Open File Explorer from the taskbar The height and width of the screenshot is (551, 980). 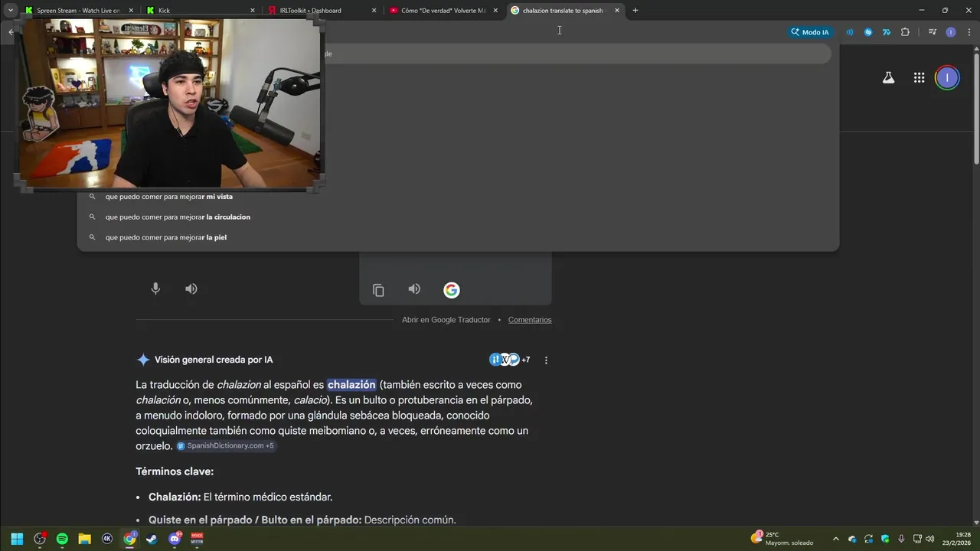[84, 539]
